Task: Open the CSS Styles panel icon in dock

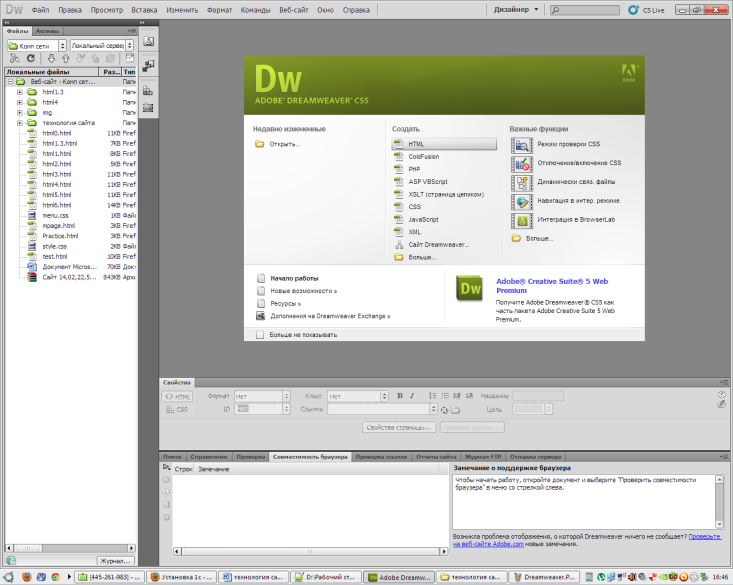Action: click(x=149, y=66)
